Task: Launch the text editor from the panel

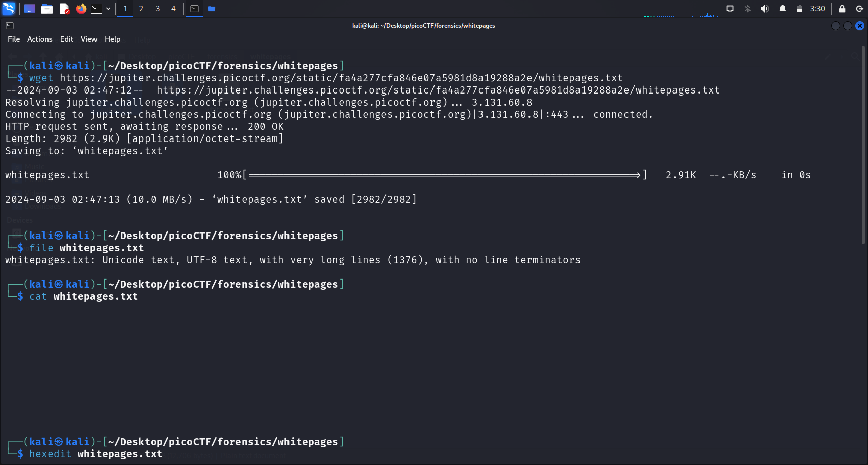Action: (64, 9)
